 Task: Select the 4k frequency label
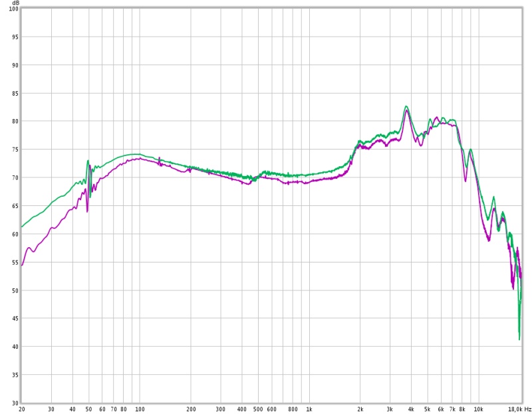point(411,409)
